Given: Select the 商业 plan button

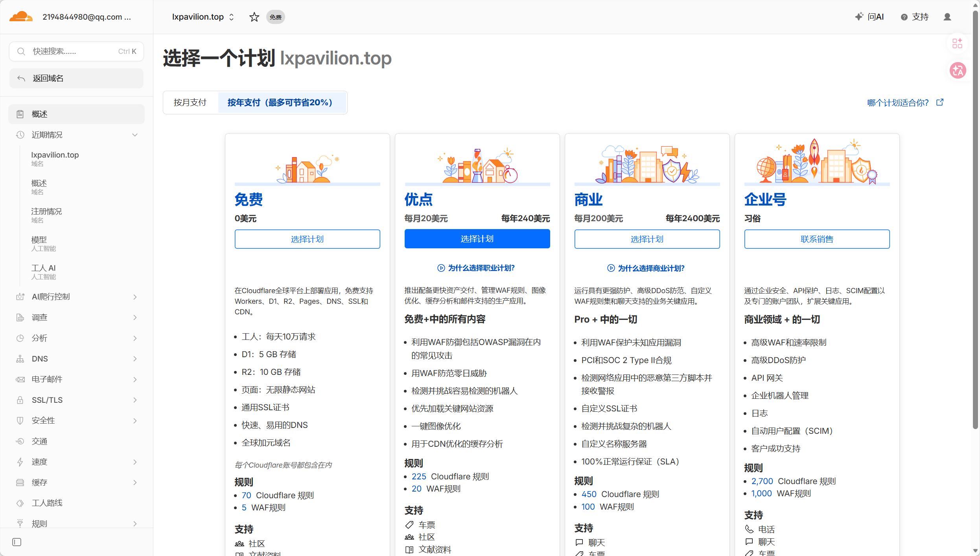Looking at the screenshot, I should click(647, 239).
